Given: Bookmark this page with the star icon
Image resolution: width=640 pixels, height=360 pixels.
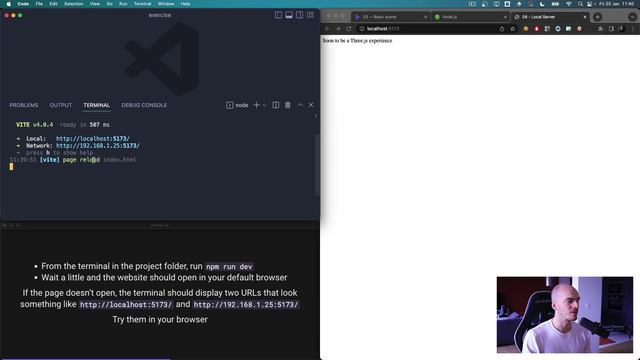Looking at the screenshot, I should (513, 29).
